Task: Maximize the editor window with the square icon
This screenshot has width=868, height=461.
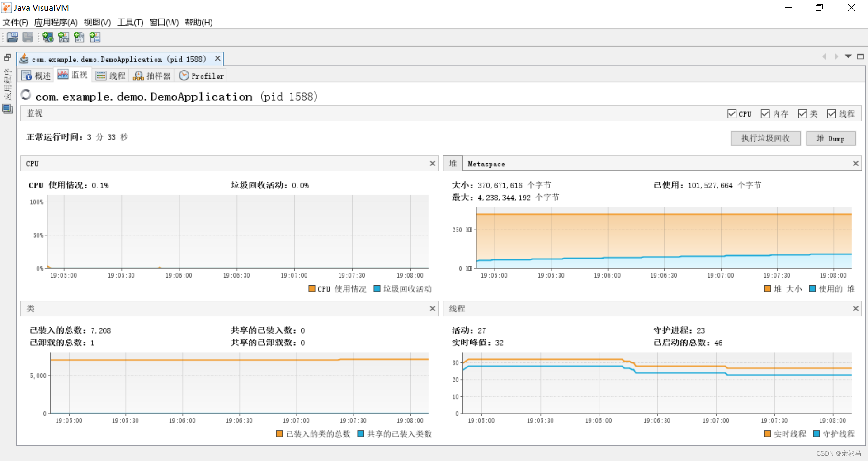Action: pos(861,56)
